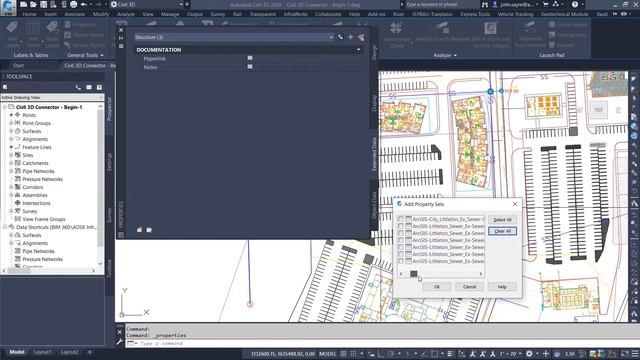Click the Plot printer icon in quick access toolbar
Image resolution: width=640 pixels, height=360 pixels.
73,4
